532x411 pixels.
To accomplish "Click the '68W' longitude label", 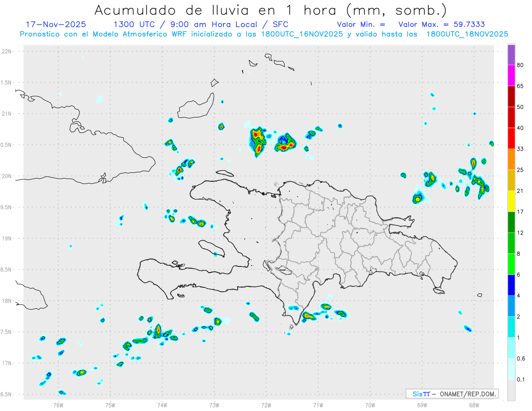I will point(474,405).
